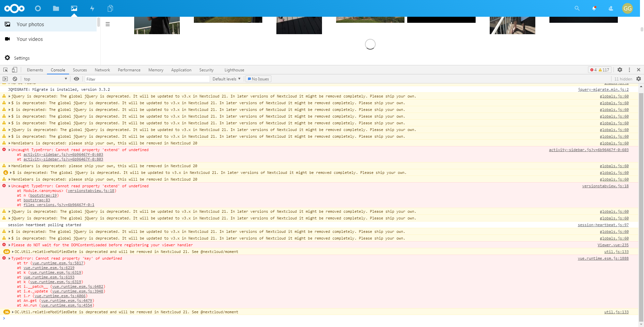The width and height of the screenshot is (644, 327).
Task: Expand the 36-count relativeModifiedDate warning
Action: pos(13,312)
